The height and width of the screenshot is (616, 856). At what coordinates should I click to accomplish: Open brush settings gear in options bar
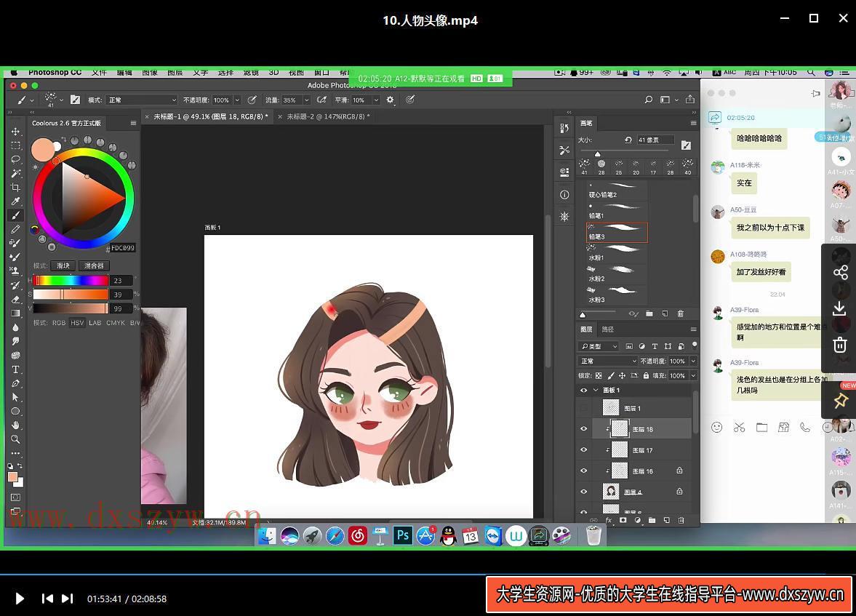(390, 100)
